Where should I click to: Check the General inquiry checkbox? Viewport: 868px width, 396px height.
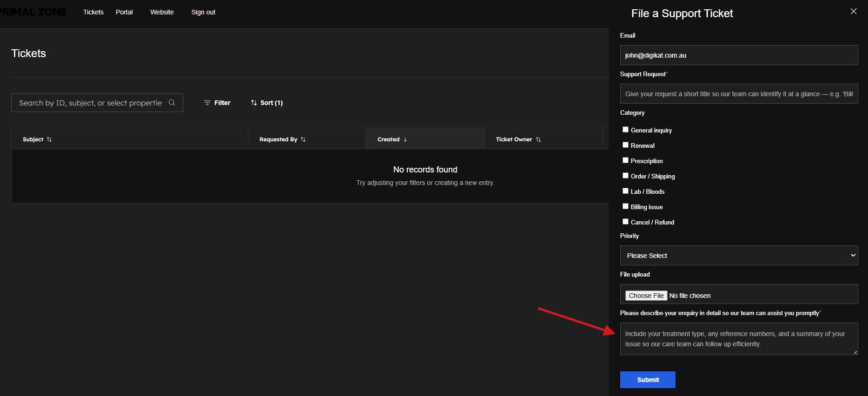click(x=625, y=130)
